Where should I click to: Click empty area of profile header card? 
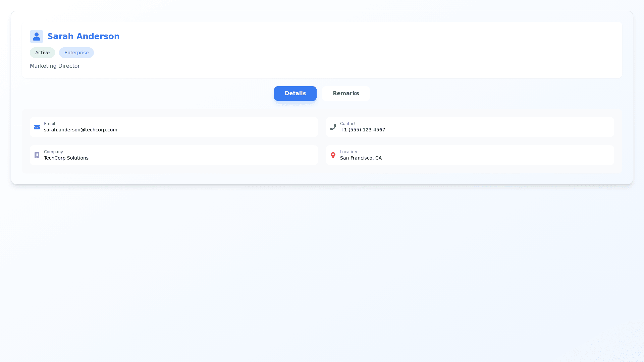(x=369, y=50)
